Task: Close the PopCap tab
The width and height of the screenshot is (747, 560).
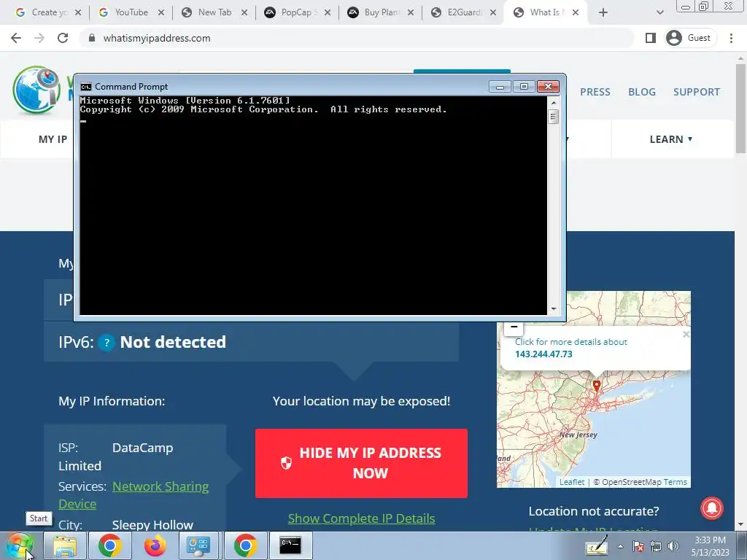Action: (x=328, y=12)
